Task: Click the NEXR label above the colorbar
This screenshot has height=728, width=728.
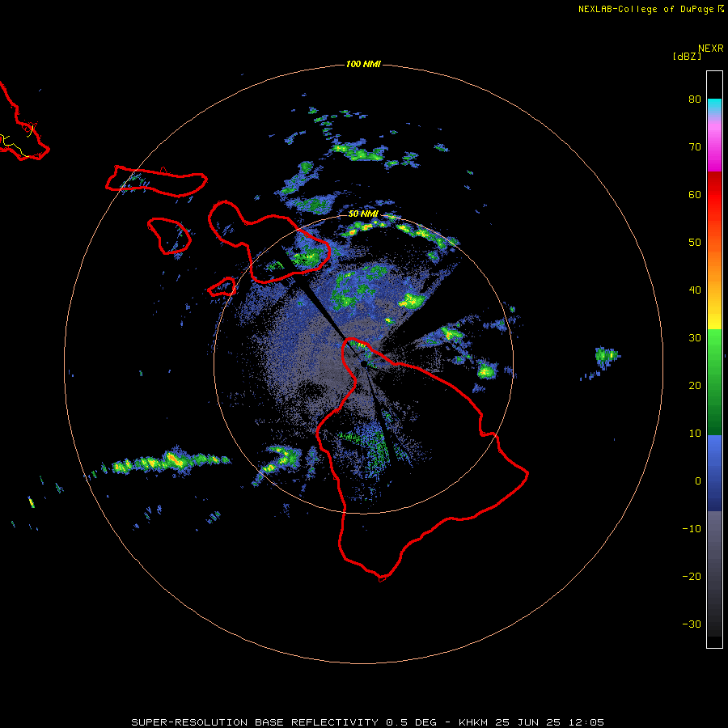Action: coord(711,49)
